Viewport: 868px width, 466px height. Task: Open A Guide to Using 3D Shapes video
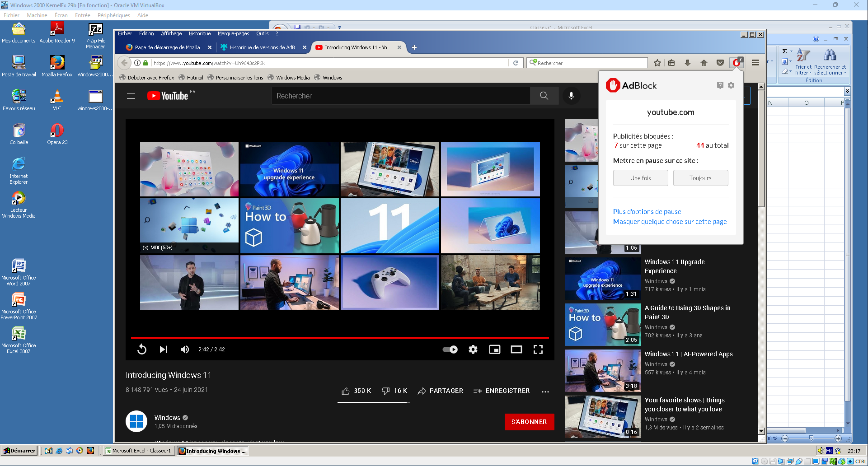tap(603, 324)
